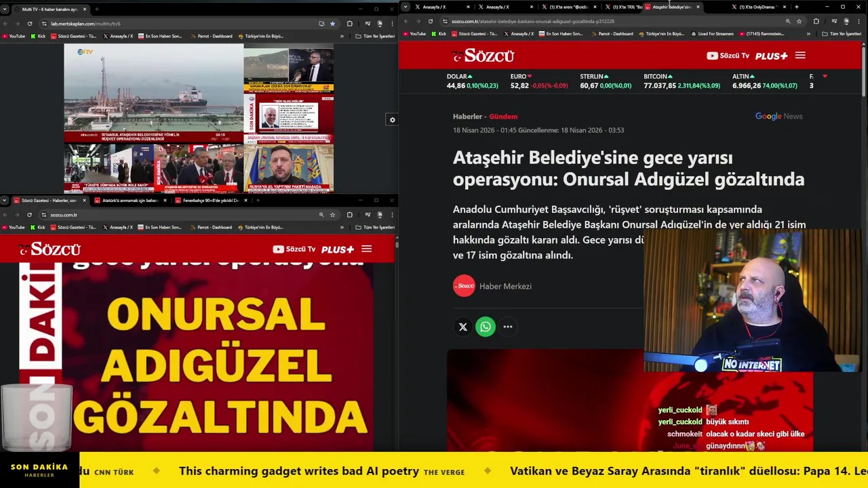Open Sözcü hamburger menu in lower-left window
This screenshot has height=488, width=868.
pyautogui.click(x=366, y=249)
